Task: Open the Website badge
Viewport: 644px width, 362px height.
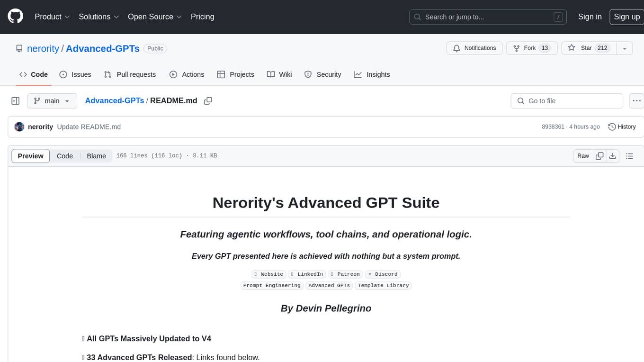Action: click(x=268, y=274)
